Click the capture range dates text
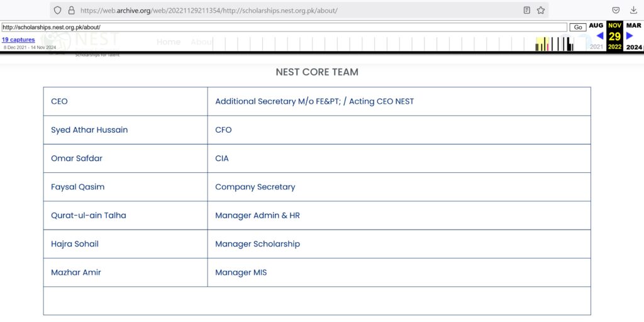The height and width of the screenshot is (322, 644). (x=30, y=48)
